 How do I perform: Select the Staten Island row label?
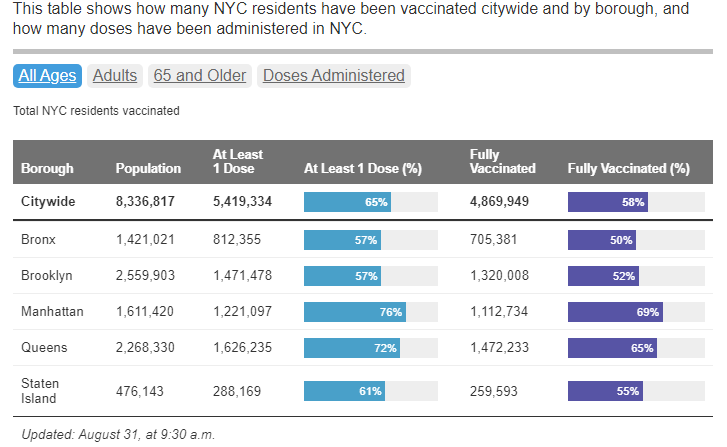click(39, 391)
